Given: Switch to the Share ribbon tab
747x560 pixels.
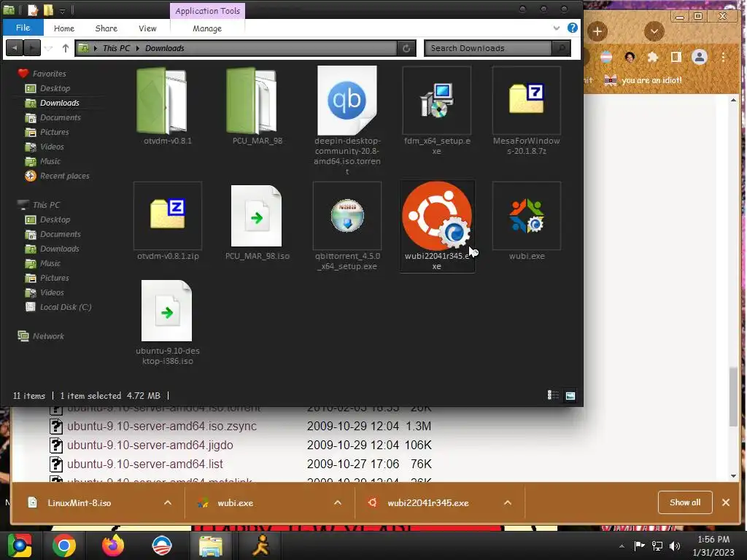Looking at the screenshot, I should click(x=107, y=28).
